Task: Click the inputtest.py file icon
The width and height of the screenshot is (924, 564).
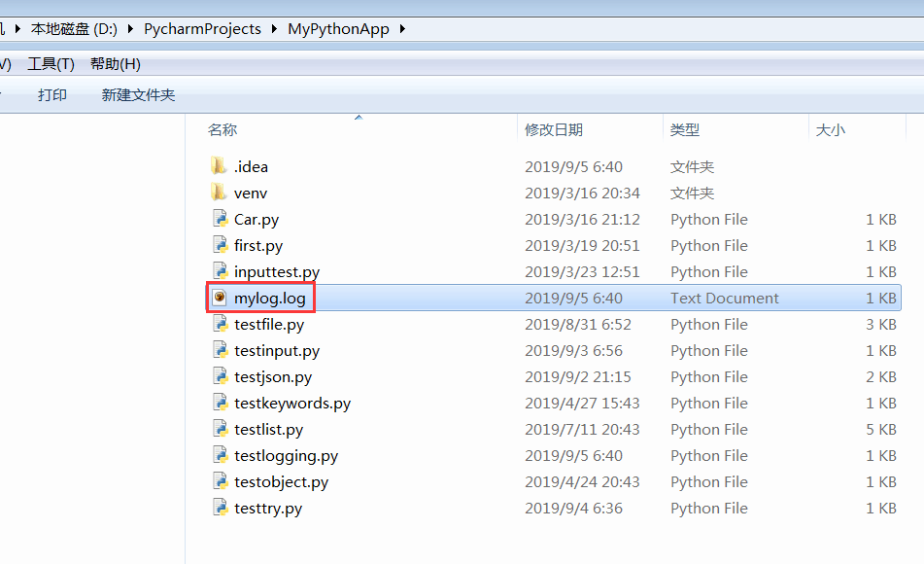Action: coord(222,271)
